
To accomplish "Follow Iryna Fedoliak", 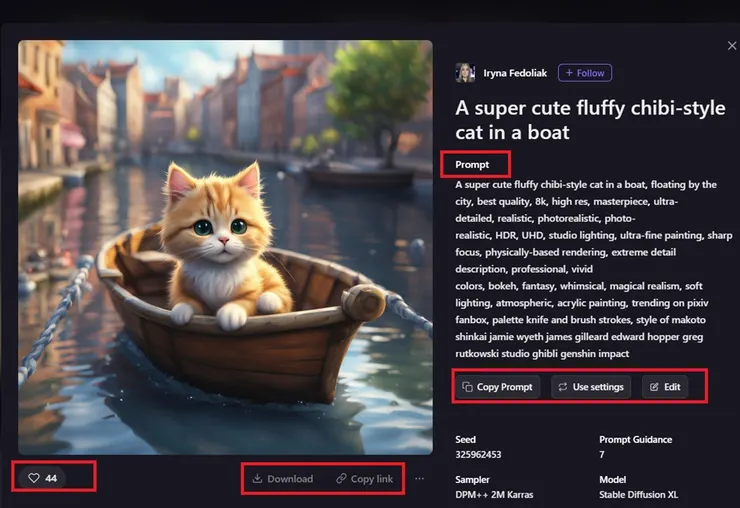I will tap(585, 73).
